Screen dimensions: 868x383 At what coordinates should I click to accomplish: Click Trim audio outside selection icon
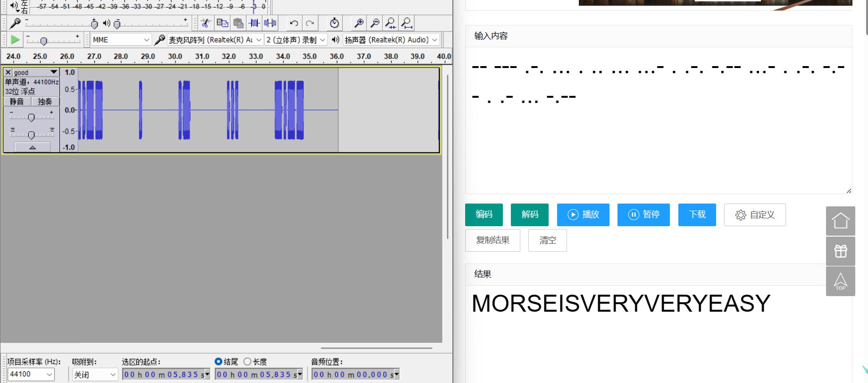coord(254,23)
